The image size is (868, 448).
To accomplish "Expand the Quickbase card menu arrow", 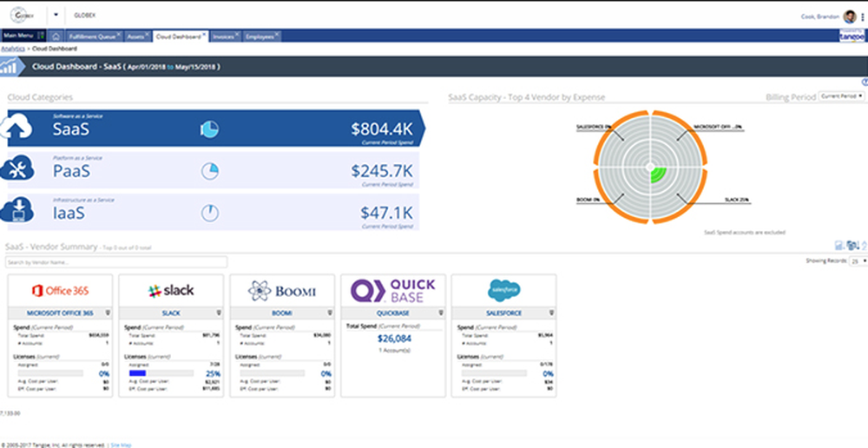I will pos(441,313).
